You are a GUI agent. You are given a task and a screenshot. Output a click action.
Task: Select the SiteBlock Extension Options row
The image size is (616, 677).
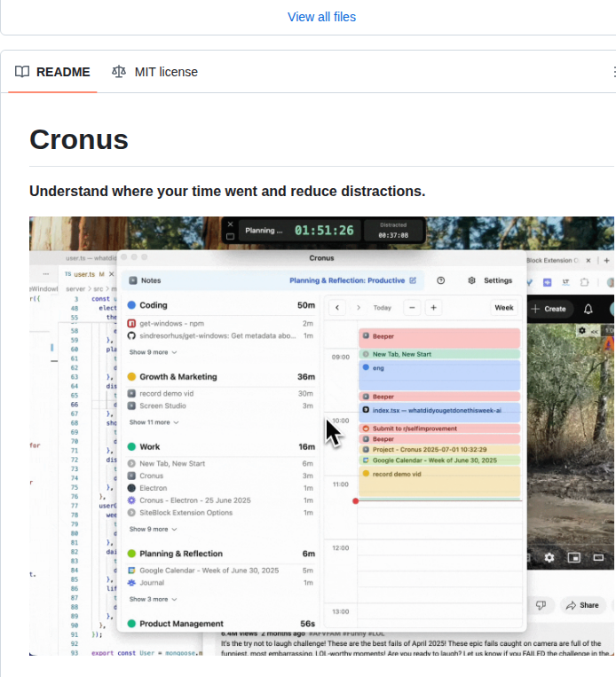pos(220,513)
